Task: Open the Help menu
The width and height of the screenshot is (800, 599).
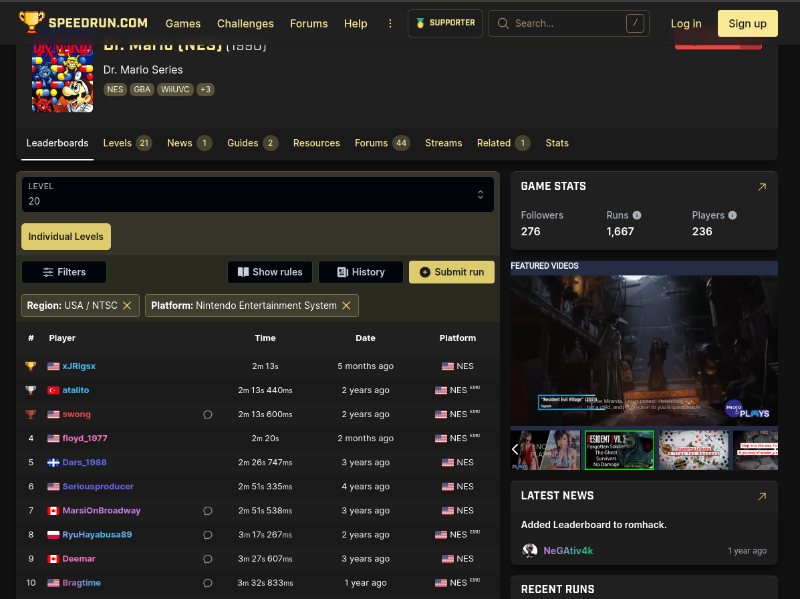Action: point(356,23)
